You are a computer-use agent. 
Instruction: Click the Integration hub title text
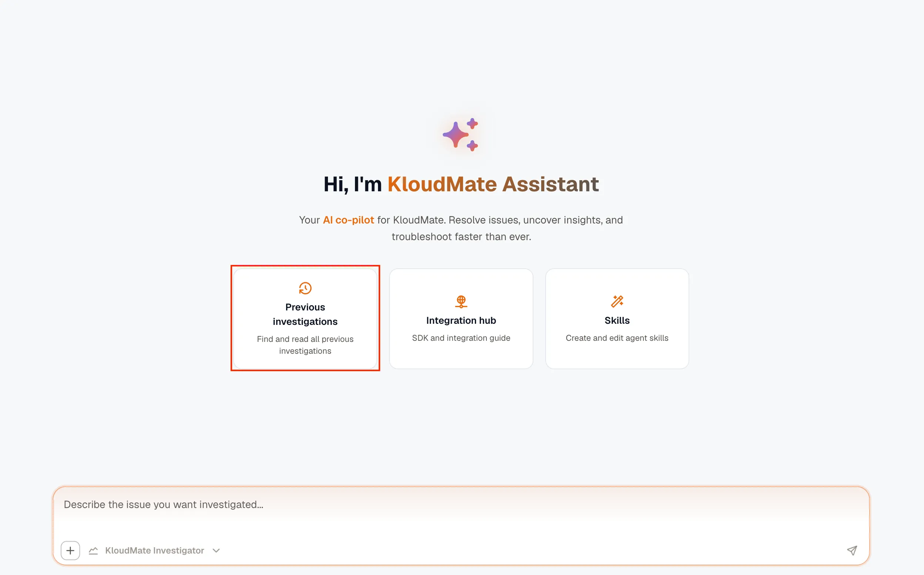[461, 320]
